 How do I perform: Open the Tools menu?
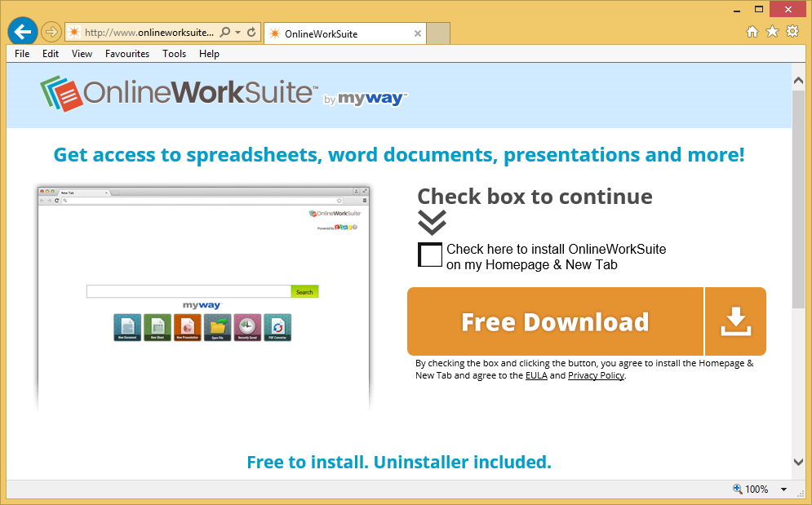click(x=174, y=54)
